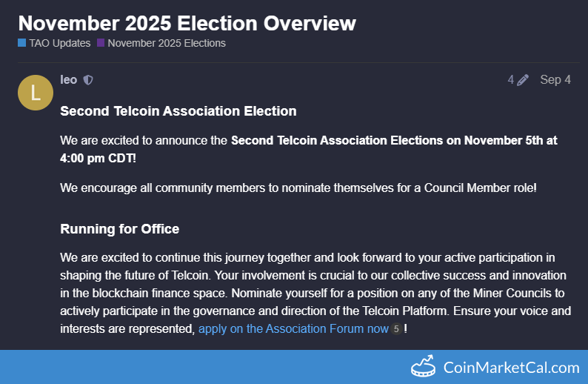Click the purple November 2025 Elections square
588x384 pixels.
coord(101,43)
